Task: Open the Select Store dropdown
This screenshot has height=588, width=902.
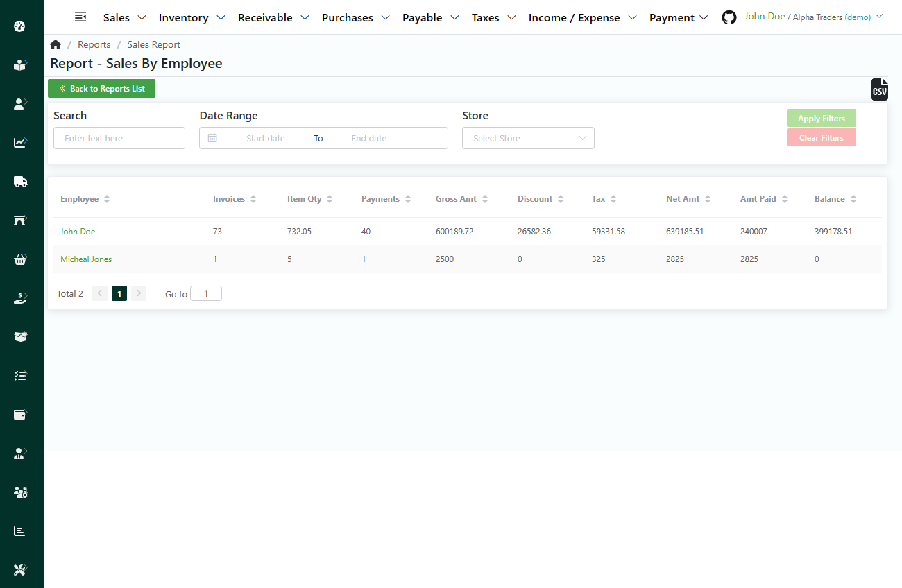Action: pyautogui.click(x=528, y=138)
